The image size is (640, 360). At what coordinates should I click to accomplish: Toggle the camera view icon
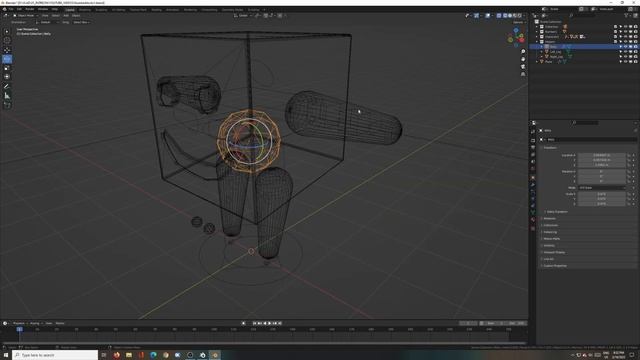523,67
